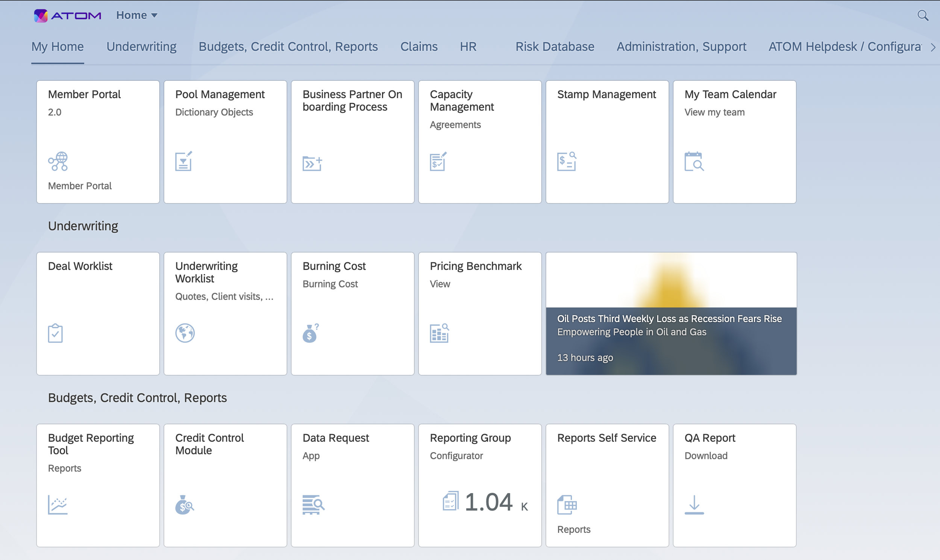Click Deal Worklist clipboard icon
The height and width of the screenshot is (560, 940).
(x=56, y=333)
